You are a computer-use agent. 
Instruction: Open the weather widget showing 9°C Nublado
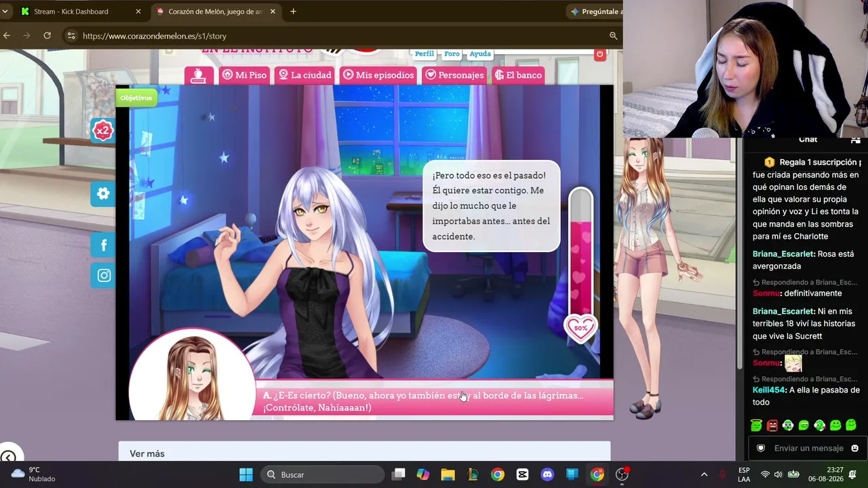click(33, 474)
